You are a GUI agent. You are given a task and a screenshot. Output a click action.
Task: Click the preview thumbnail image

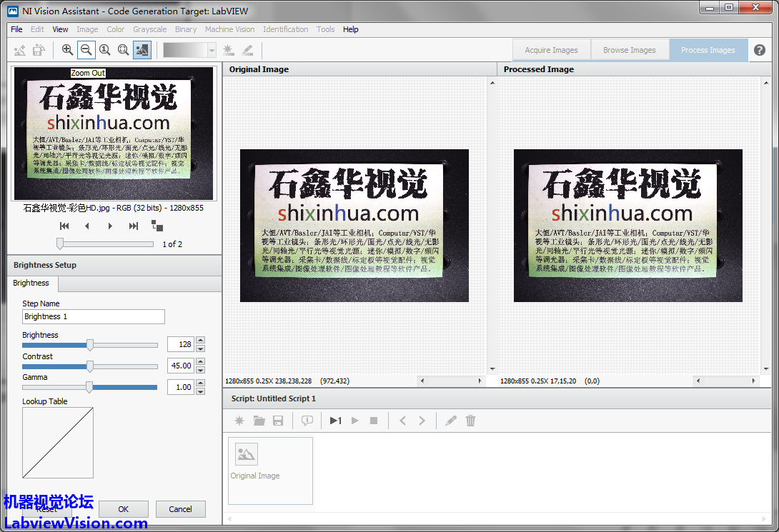point(114,134)
